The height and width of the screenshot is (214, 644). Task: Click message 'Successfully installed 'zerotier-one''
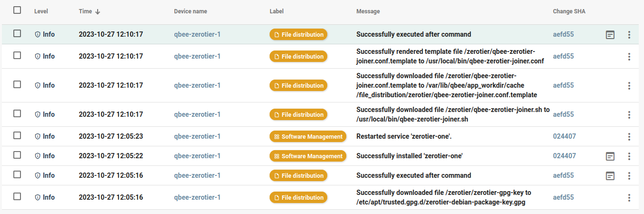[x=410, y=156]
